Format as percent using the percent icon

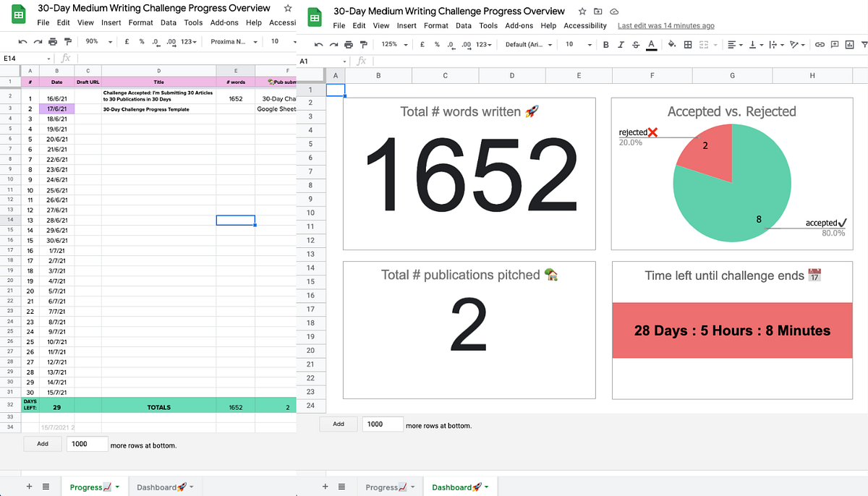[x=436, y=45]
